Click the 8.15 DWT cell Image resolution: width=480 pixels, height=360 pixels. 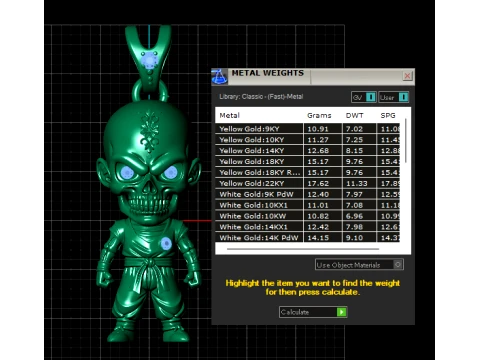[359, 150]
